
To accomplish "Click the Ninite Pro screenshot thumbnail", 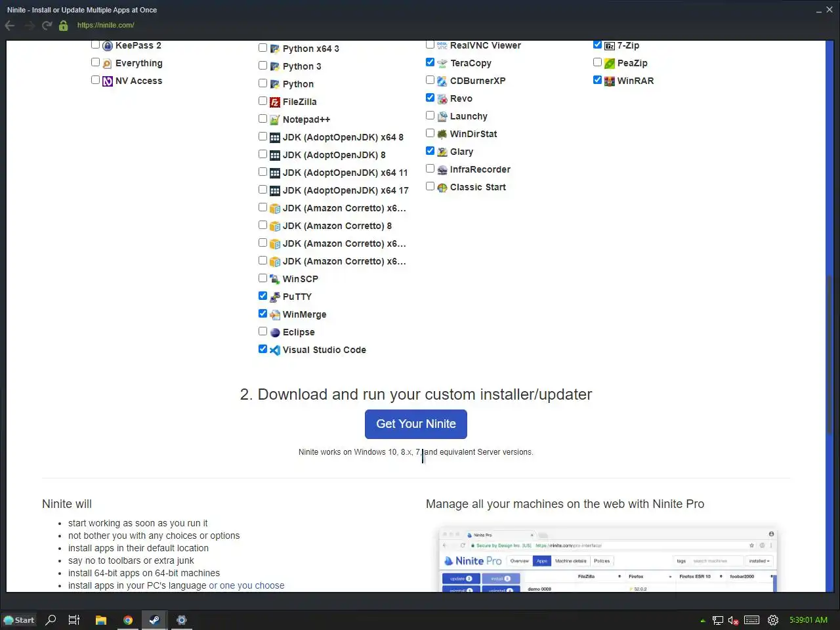I will pyautogui.click(x=608, y=559).
